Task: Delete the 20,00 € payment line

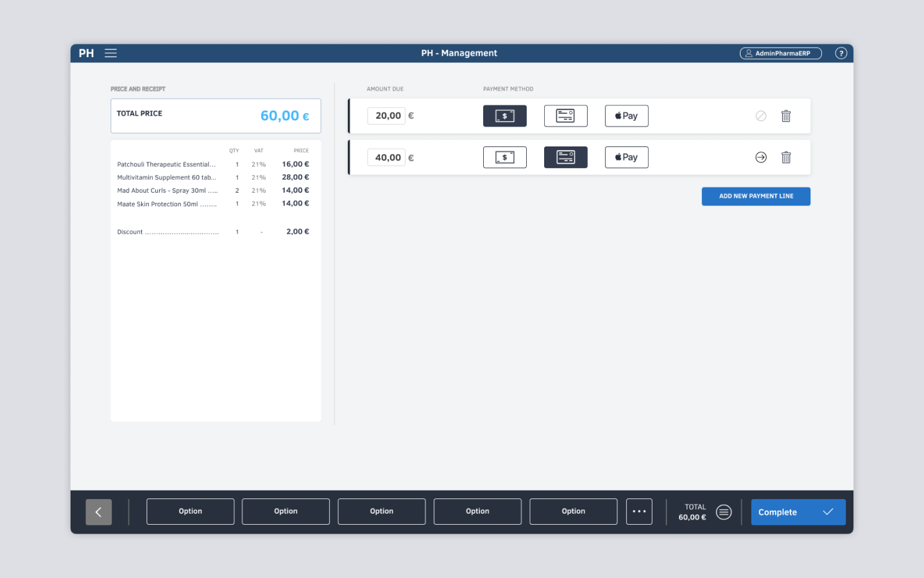Action: click(x=785, y=116)
